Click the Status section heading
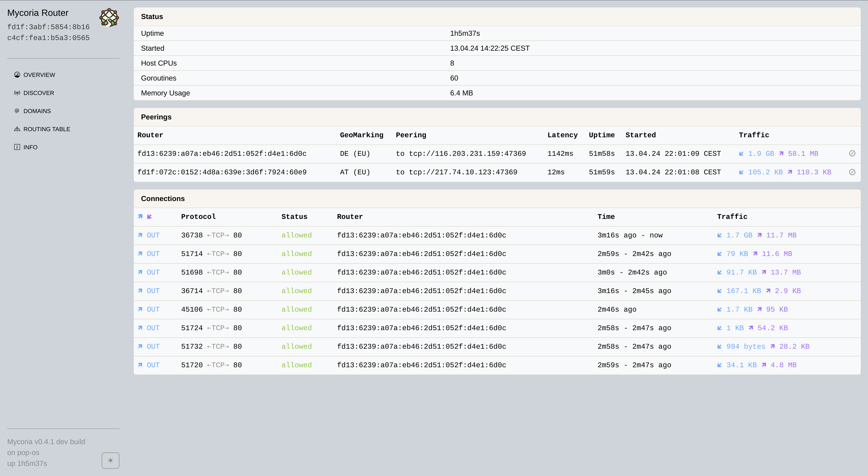The height and width of the screenshot is (476, 868). tap(152, 17)
